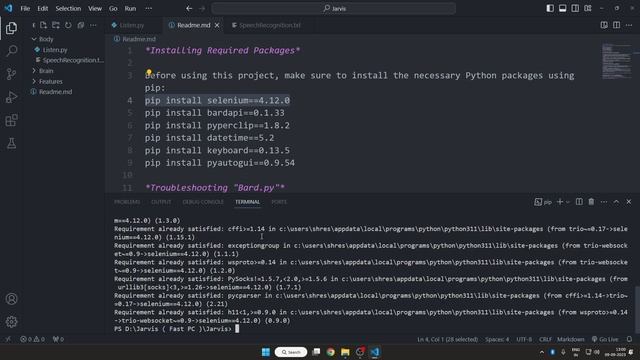This screenshot has width=640, height=360.
Task: Create a new folder in Explorer
Action: tap(56, 25)
